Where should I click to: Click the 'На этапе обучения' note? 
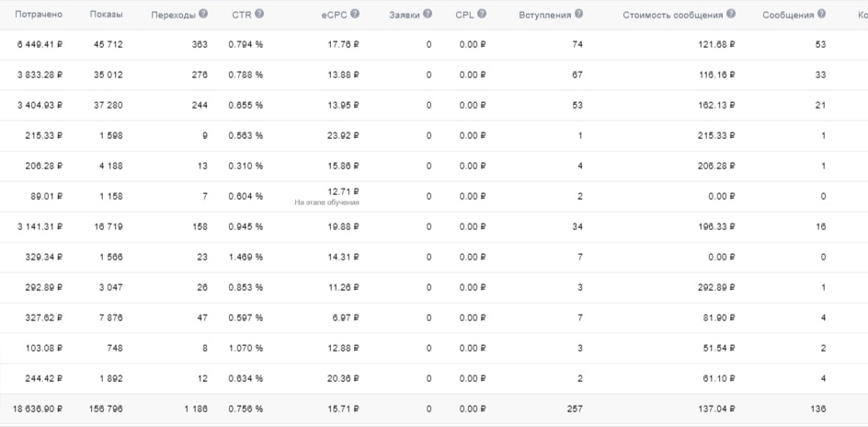pyautogui.click(x=327, y=202)
